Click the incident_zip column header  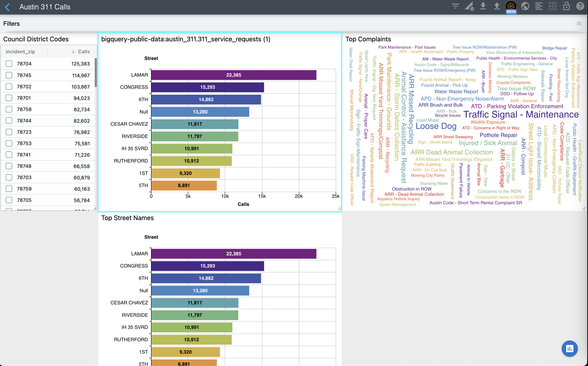point(20,51)
